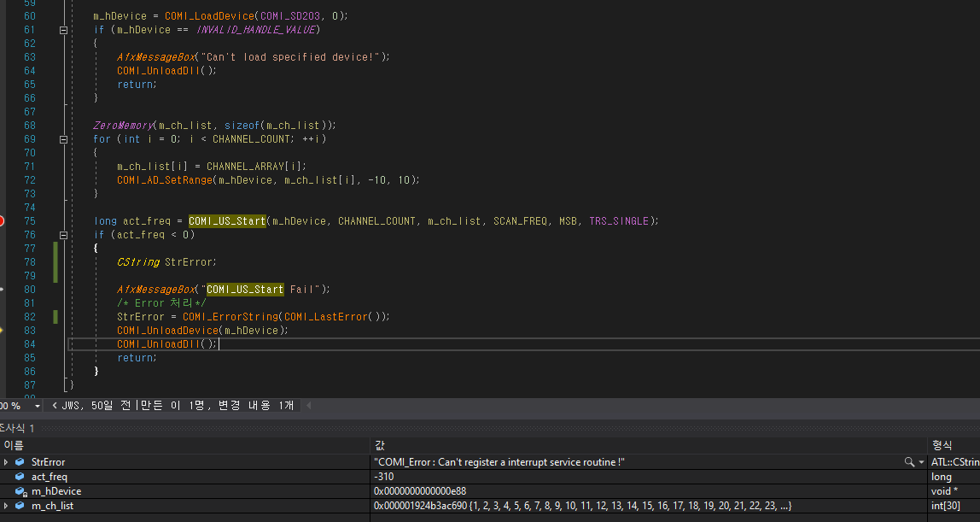
Task: Expand the m_ch_list watch entry
Action: (6, 506)
